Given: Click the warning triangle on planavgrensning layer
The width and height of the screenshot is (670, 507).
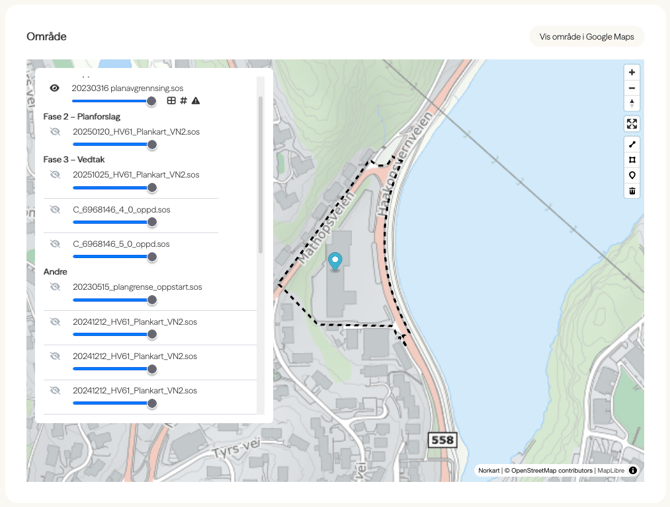Looking at the screenshot, I should point(196,101).
